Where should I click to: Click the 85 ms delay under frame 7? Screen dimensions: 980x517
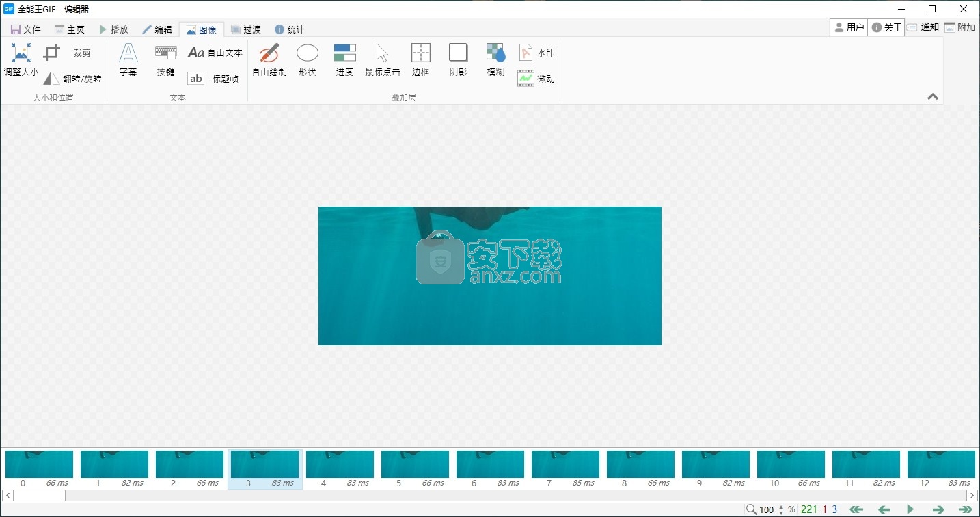[584, 483]
